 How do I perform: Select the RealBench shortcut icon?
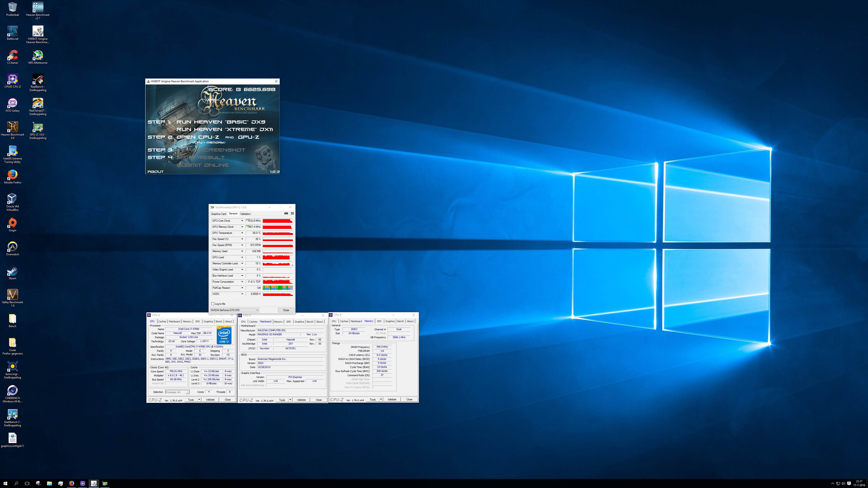point(38,82)
